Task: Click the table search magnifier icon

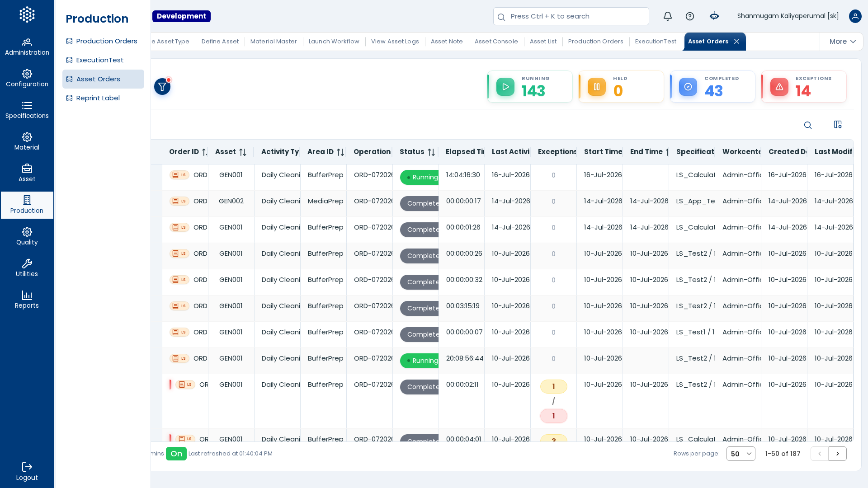Action: pos(808,125)
